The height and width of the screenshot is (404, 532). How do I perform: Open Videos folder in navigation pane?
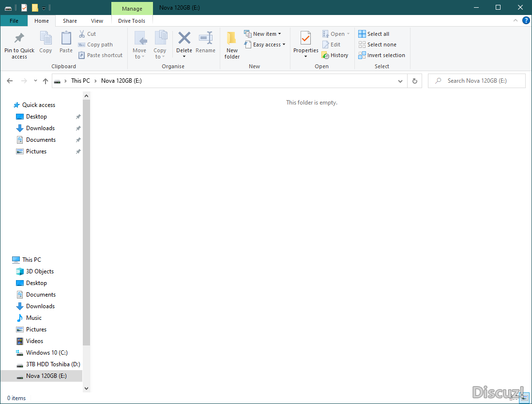[x=34, y=341]
